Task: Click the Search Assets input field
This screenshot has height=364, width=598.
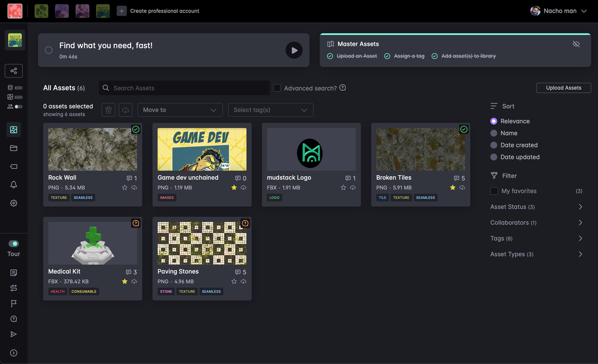Action: (x=188, y=88)
